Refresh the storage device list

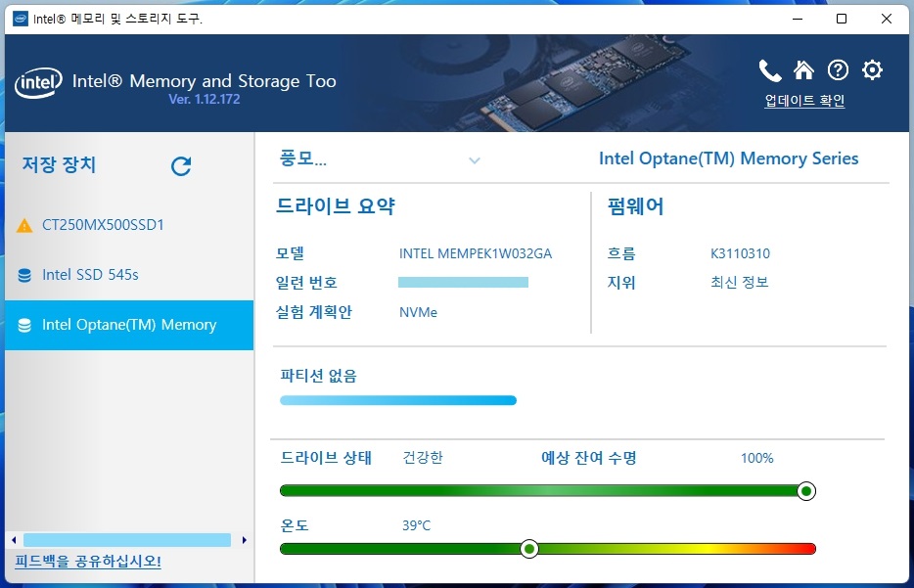point(181,166)
